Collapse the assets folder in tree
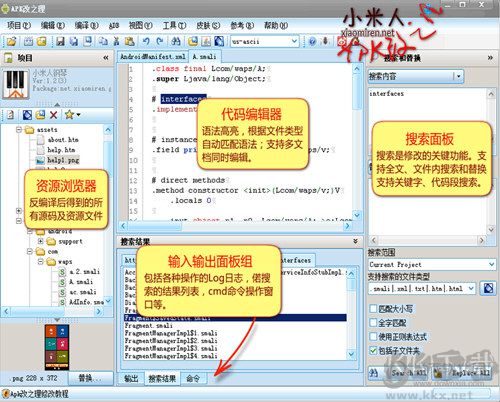The height and width of the screenshot is (402, 500). 19,130
